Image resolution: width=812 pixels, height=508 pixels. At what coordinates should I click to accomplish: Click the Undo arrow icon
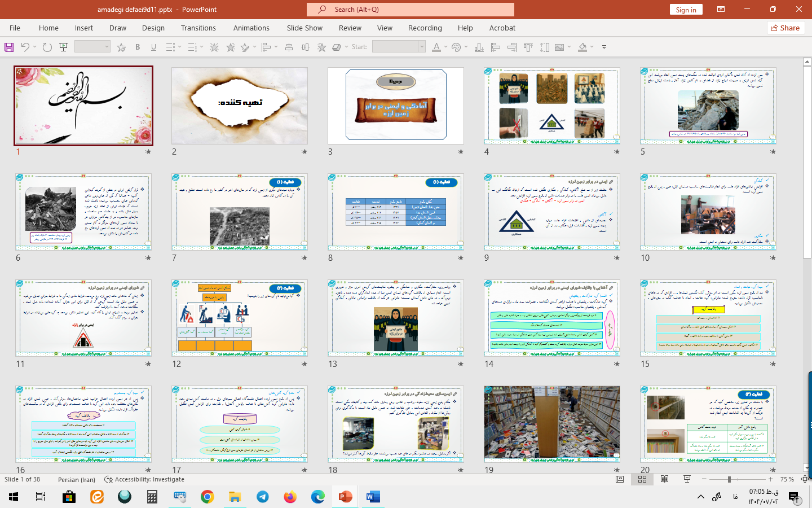point(25,47)
